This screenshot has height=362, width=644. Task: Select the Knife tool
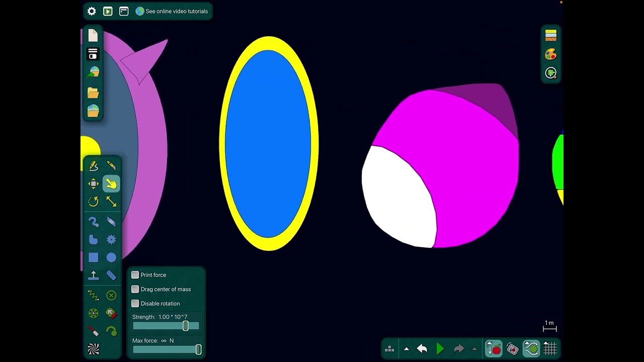(x=111, y=165)
